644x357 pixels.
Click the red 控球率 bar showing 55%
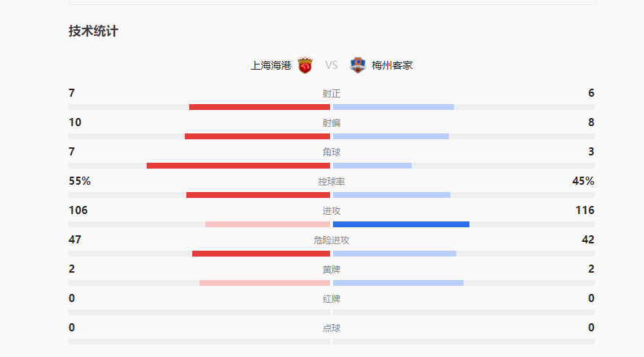click(258, 195)
